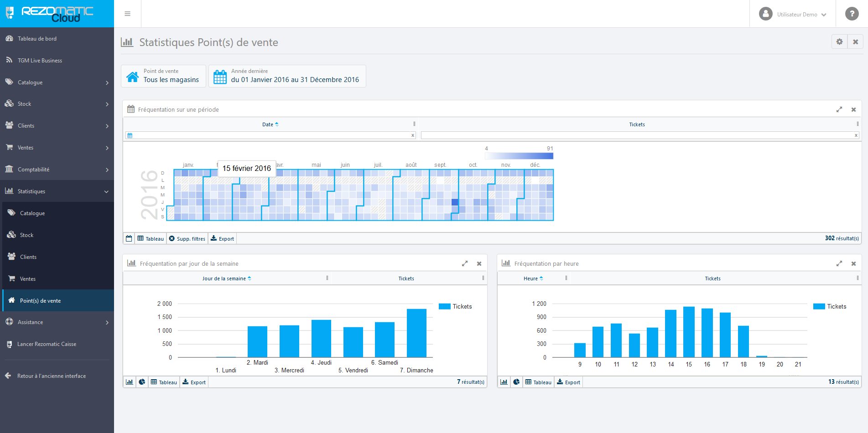Viewport: 868px width, 433px height.
Task: Collapse the Statistiques menu
Action: 57,191
